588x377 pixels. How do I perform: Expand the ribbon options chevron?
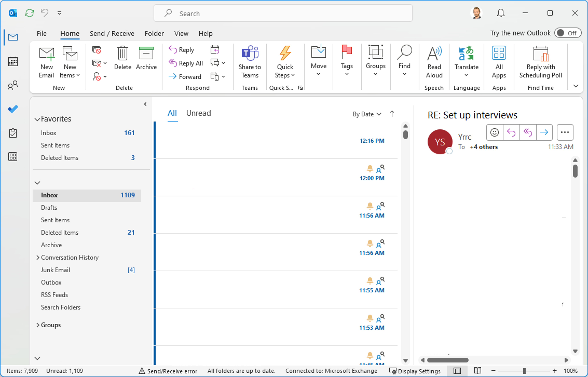[x=576, y=86]
